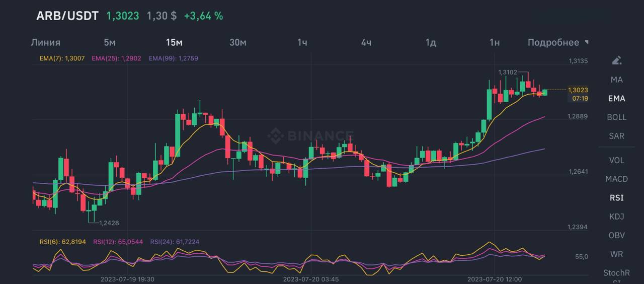
Task: Click the current price tag 1,3023 on axis
Action: pyautogui.click(x=578, y=90)
